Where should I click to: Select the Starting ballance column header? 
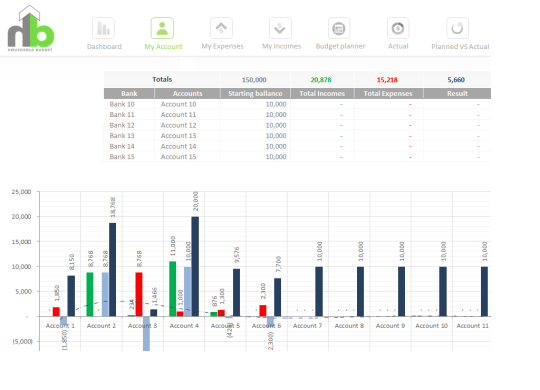(255, 93)
